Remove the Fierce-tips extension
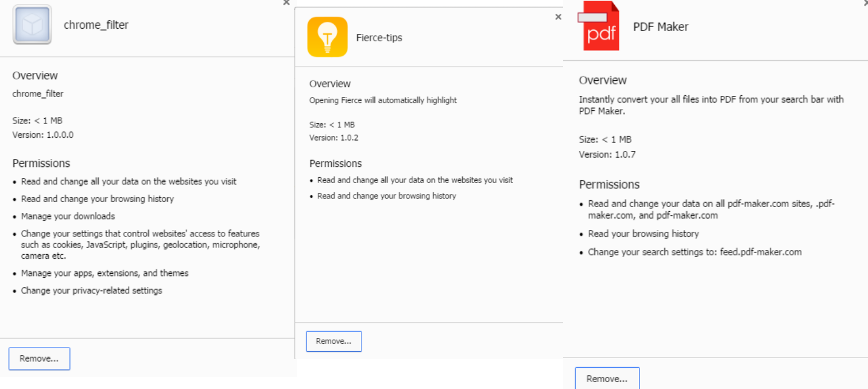 coord(334,341)
